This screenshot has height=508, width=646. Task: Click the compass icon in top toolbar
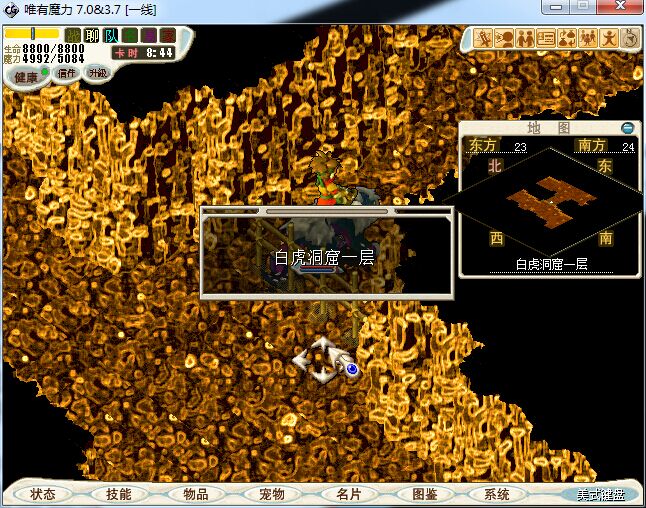[x=630, y=39]
